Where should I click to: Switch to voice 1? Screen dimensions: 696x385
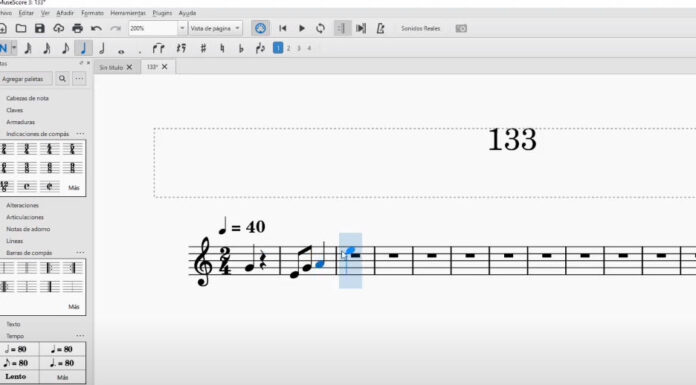278,48
